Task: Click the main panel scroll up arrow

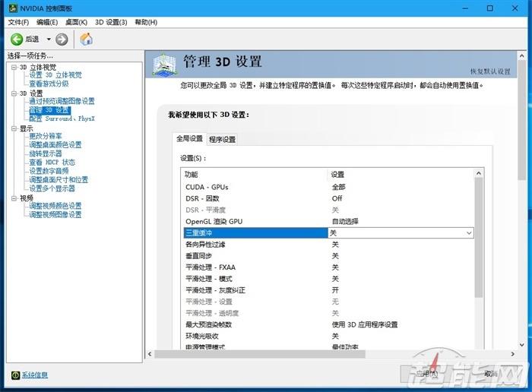Action: coord(522,55)
